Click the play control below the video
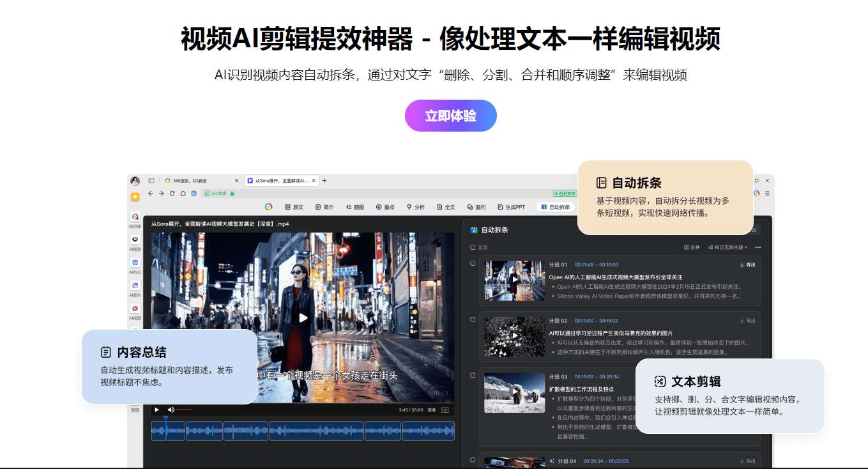The height and width of the screenshot is (469, 868). pyautogui.click(x=157, y=410)
